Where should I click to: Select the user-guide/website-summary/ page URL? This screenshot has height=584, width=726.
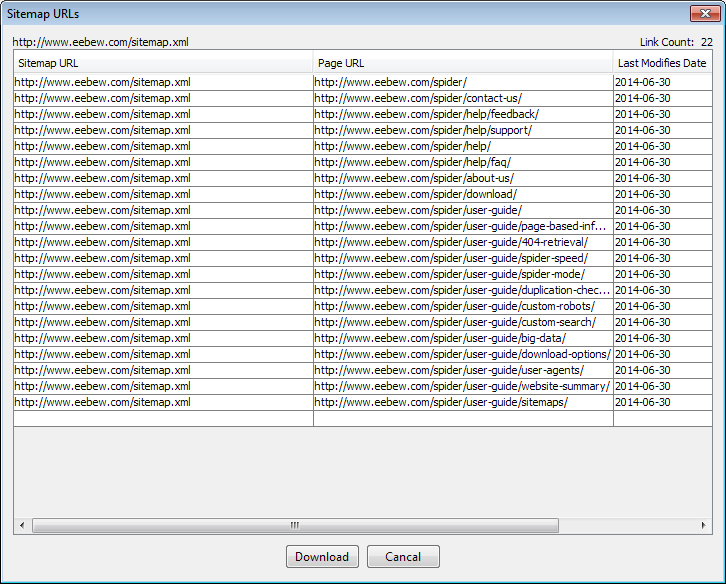463,386
